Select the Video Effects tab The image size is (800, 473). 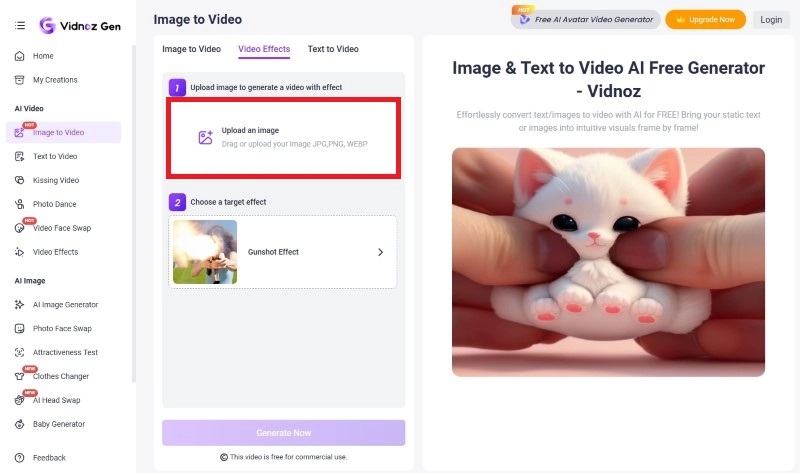pos(264,49)
